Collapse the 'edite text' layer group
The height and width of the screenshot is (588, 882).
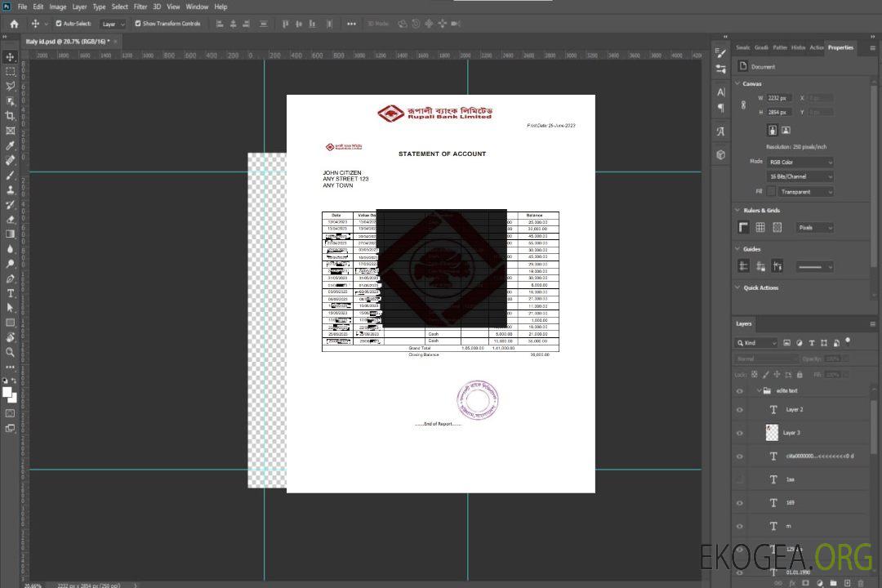click(x=759, y=390)
